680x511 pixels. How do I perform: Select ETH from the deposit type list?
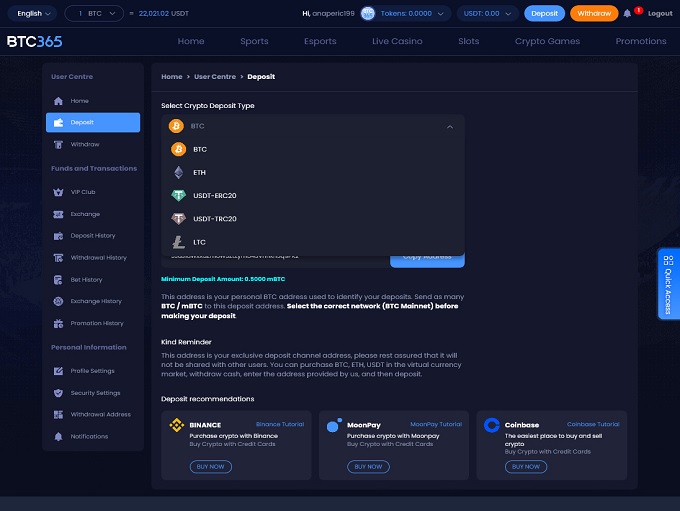199,172
